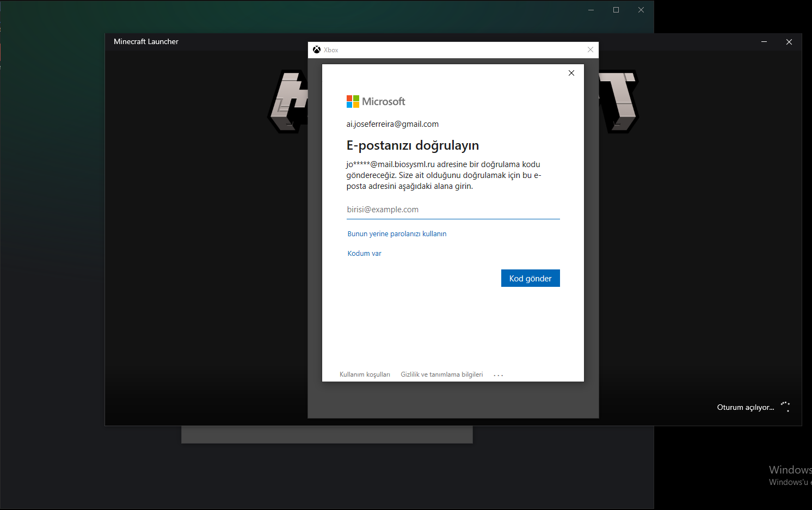
Task: Close the Xbox window
Action: [x=590, y=50]
